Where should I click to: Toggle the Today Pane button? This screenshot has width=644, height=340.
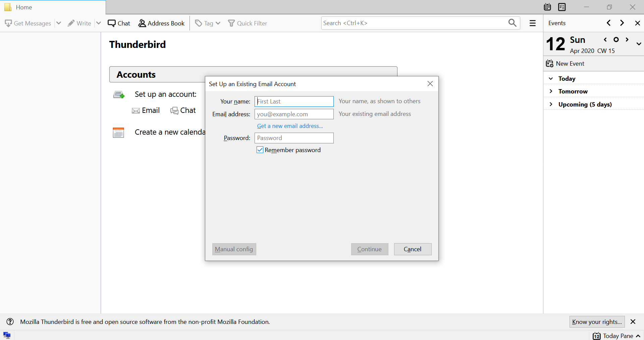click(616, 336)
